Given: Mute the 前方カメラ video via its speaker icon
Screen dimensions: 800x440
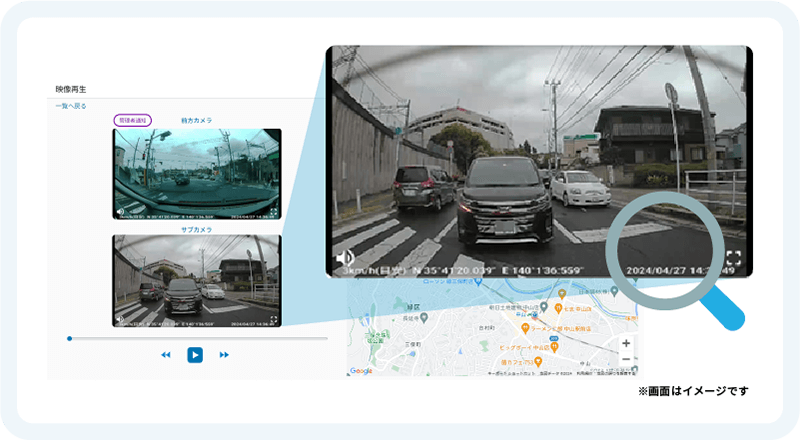Looking at the screenshot, I should point(120,212).
